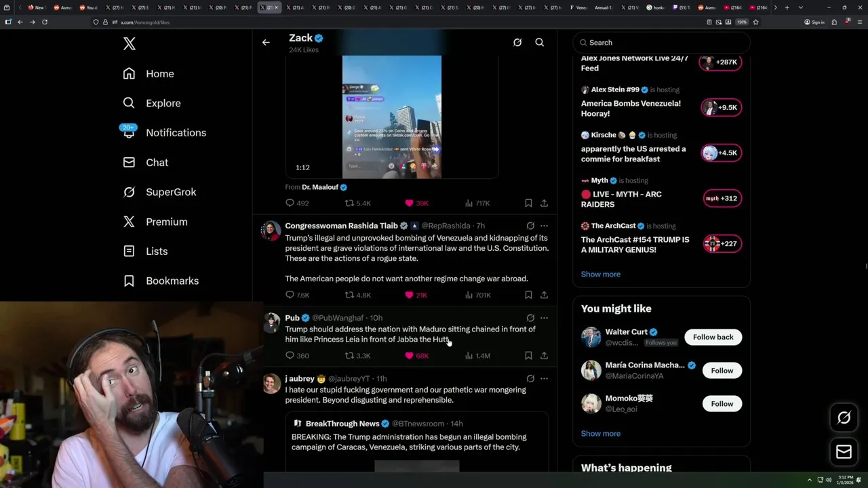Open Notifications in the sidebar
This screenshot has height=488, width=868.
click(163, 133)
